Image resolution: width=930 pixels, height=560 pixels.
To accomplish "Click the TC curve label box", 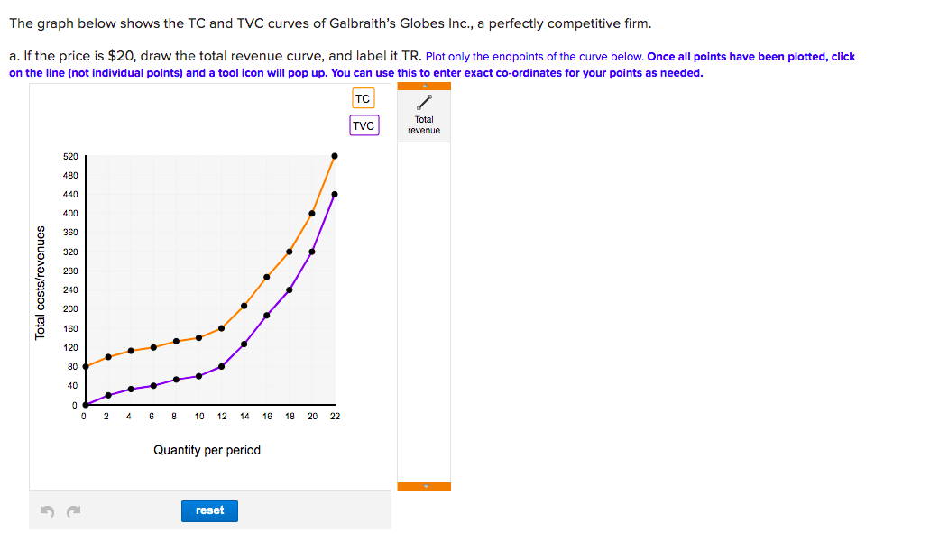I will click(363, 97).
